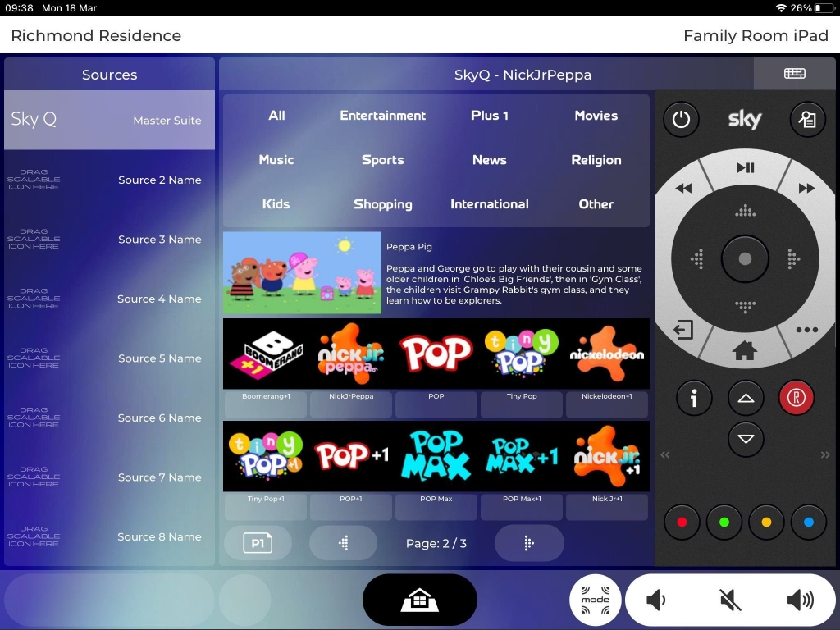Screen dimensions: 840x630
Task: Tune to the Nick Jr+1 channel logo
Action: click(x=606, y=456)
